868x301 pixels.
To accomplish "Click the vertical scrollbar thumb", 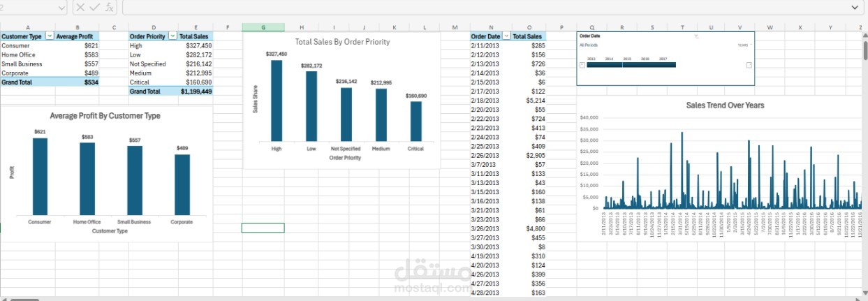I will [865, 50].
